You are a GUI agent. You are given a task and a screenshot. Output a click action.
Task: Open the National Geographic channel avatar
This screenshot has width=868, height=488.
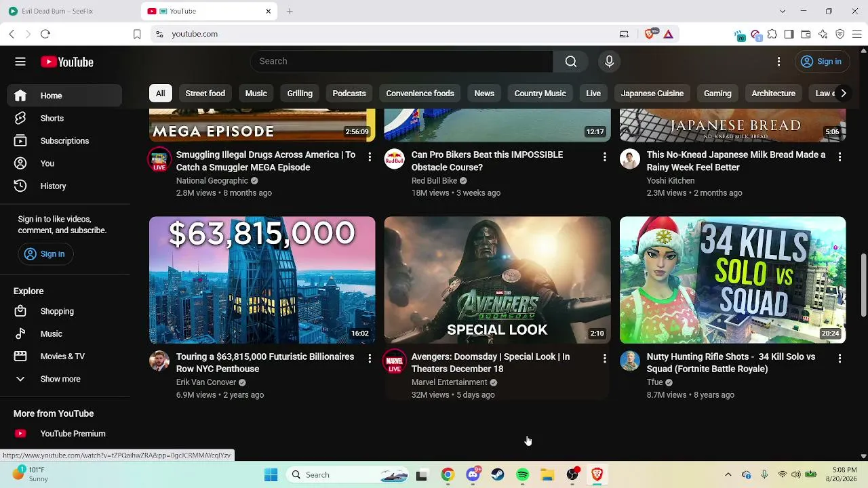159,159
